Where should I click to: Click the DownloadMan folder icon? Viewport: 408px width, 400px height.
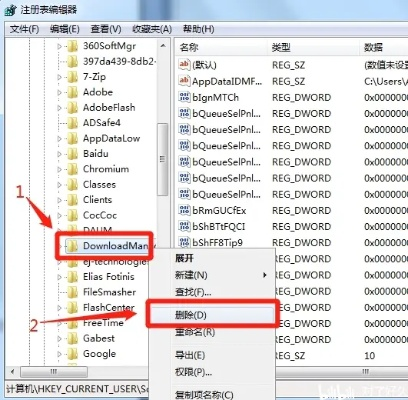pyautogui.click(x=71, y=246)
